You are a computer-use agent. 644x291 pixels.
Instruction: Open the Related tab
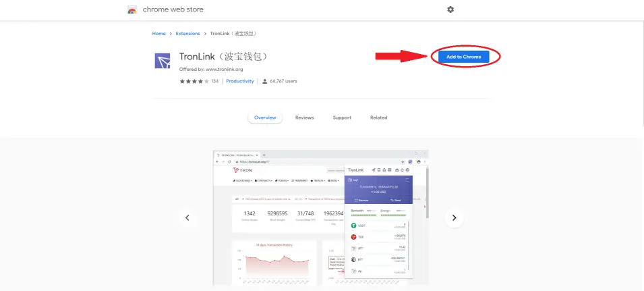pos(379,117)
